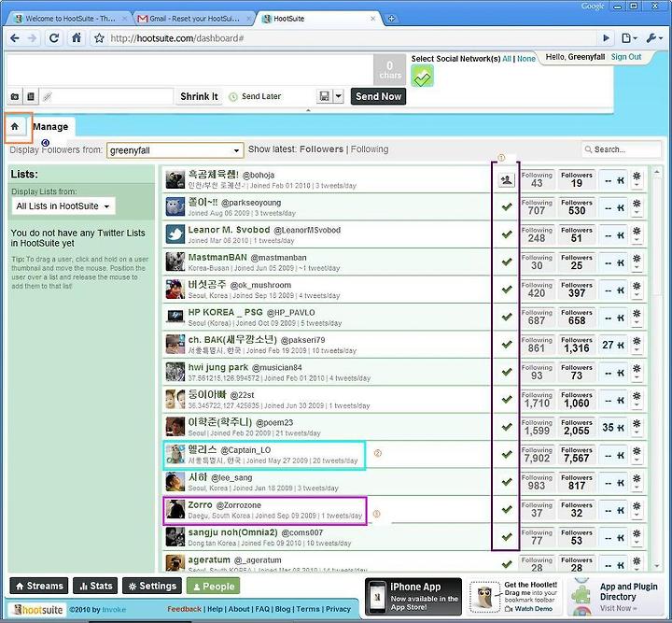Open the greenyfall account dropdown
The image size is (672, 623).
click(175, 150)
